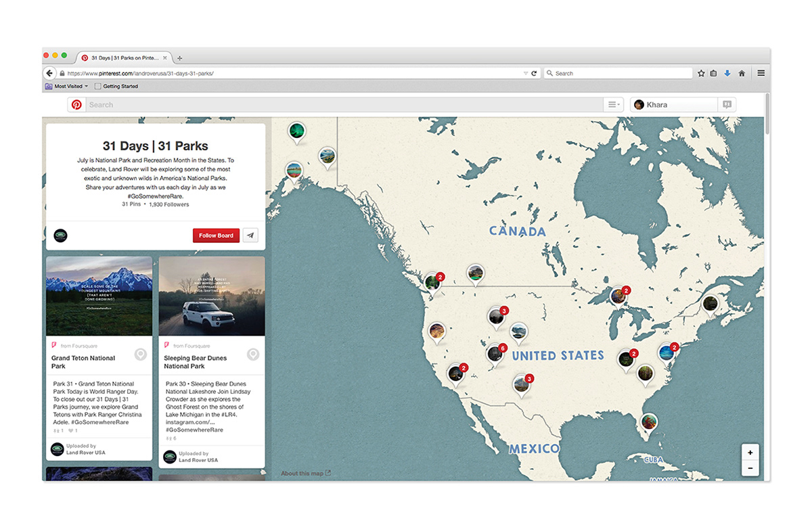Viewport: 812px width, 525px height.
Task: Click the location marker on the Sleeping Bear Dunes card
Action: (x=253, y=355)
